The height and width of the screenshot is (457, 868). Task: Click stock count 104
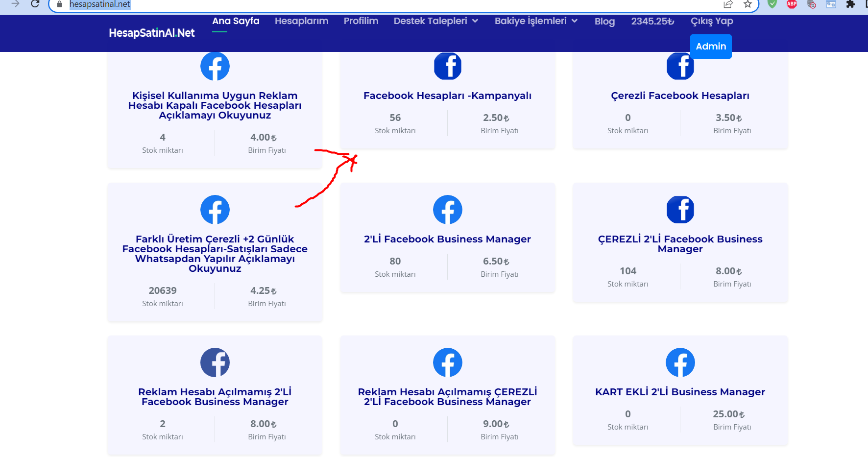pos(628,271)
